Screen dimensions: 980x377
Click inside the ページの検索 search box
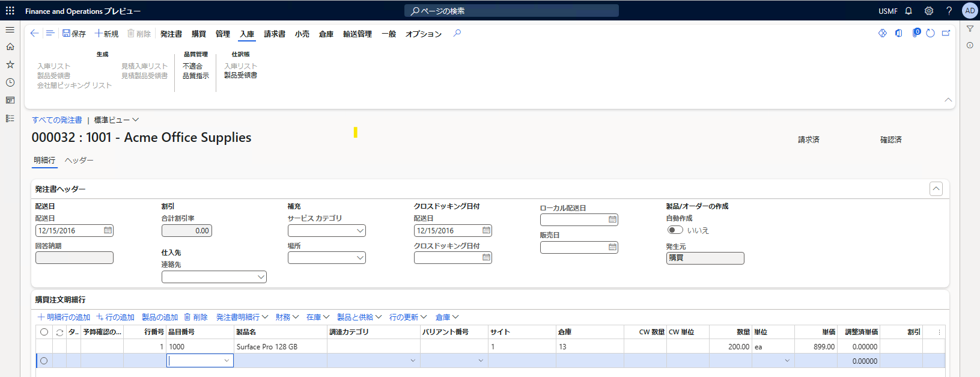(511, 11)
